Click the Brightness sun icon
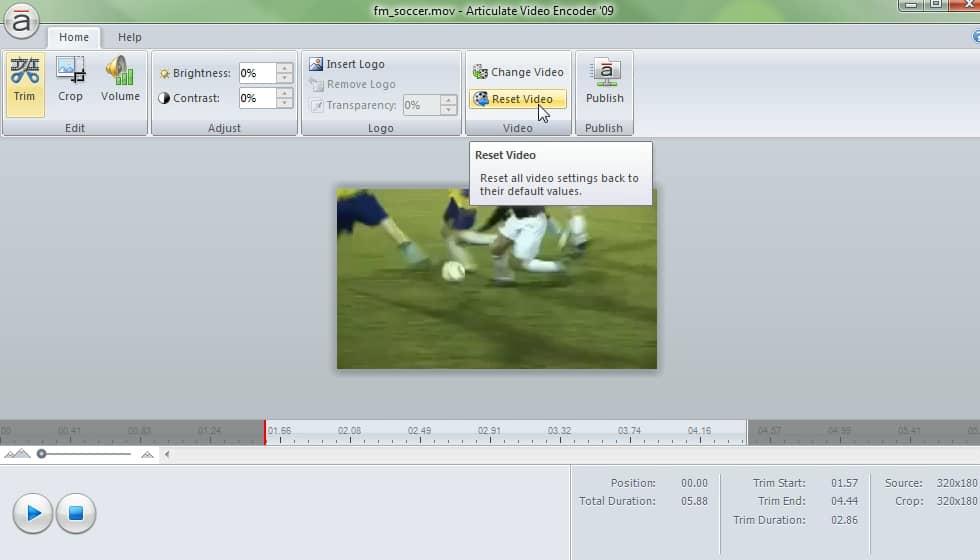Image resolution: width=980 pixels, height=560 pixels. pos(164,74)
